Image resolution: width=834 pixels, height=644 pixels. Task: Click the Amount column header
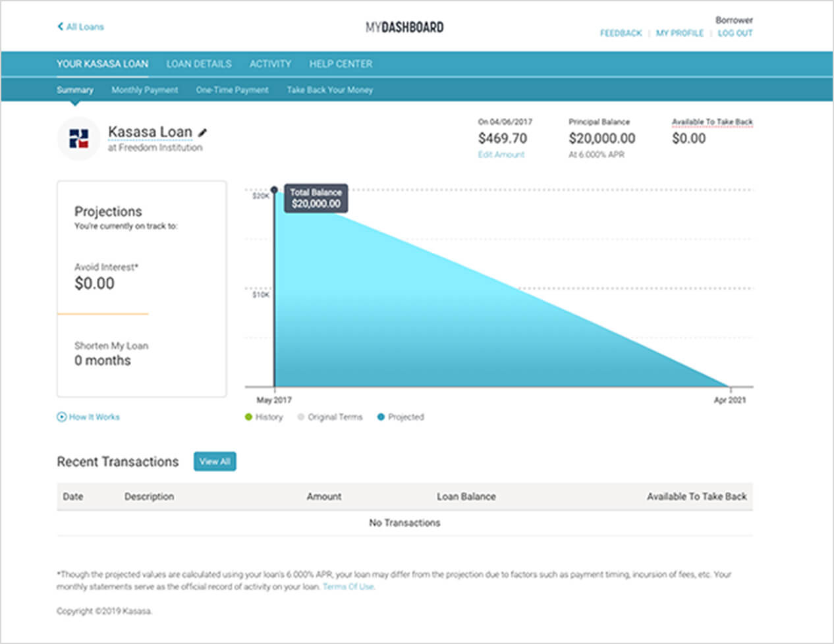(x=324, y=496)
